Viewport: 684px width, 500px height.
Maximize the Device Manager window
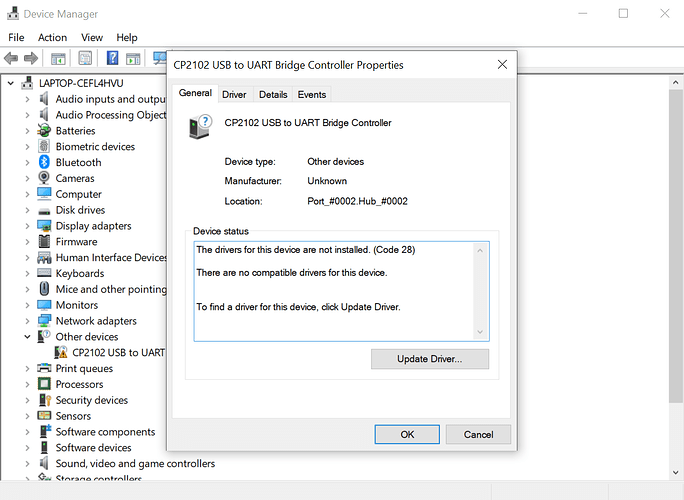click(623, 14)
